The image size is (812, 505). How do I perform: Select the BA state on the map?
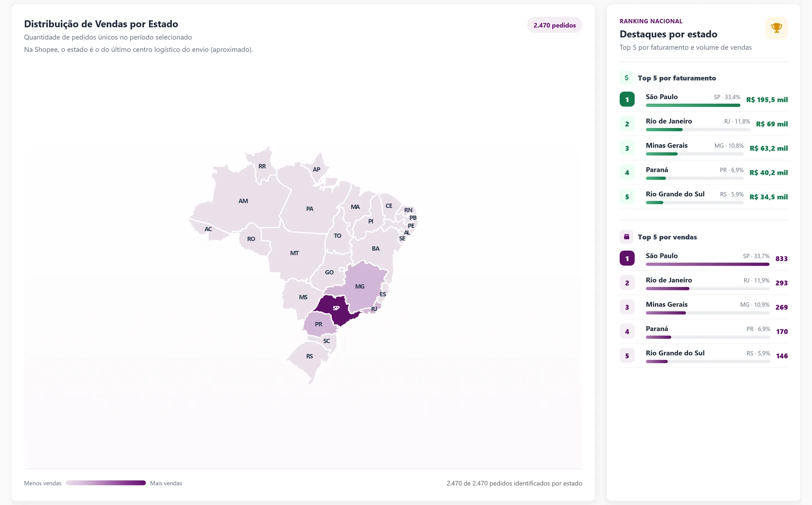coord(376,248)
